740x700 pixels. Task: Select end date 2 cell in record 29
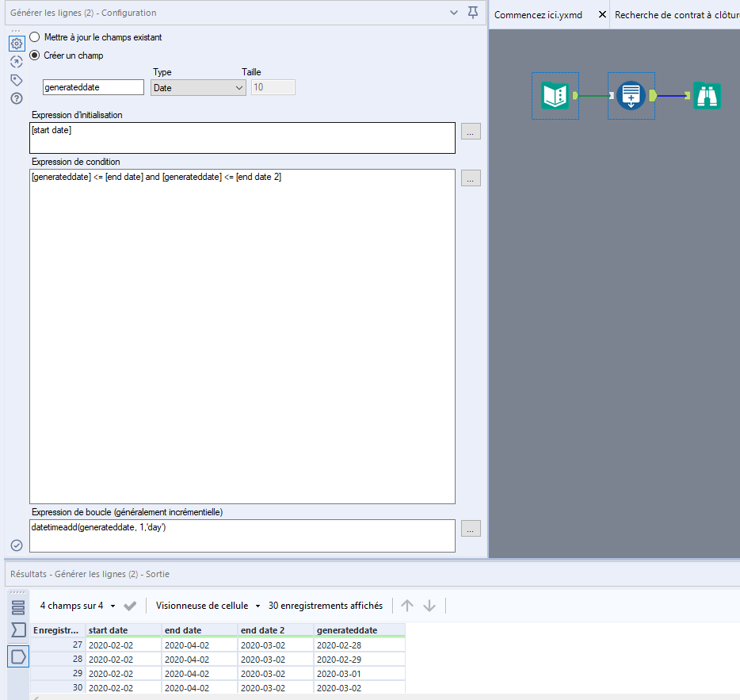point(275,674)
